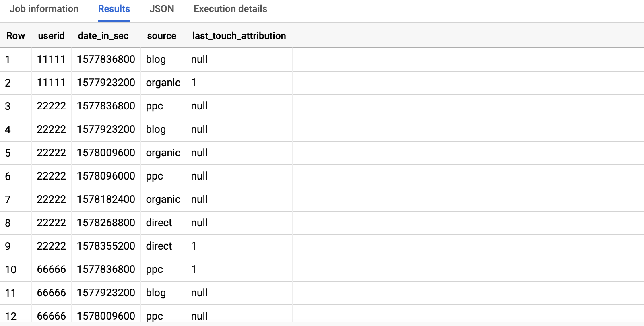Click the last_touch_attribution column header

(x=239, y=35)
